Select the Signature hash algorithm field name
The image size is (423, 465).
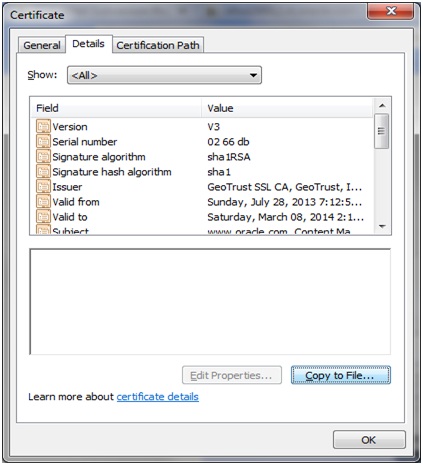point(112,172)
